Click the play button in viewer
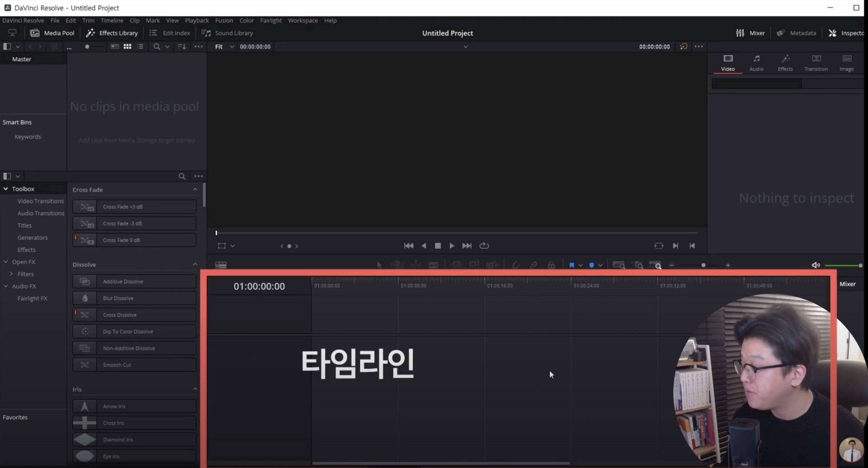The height and width of the screenshot is (468, 868). tap(452, 246)
